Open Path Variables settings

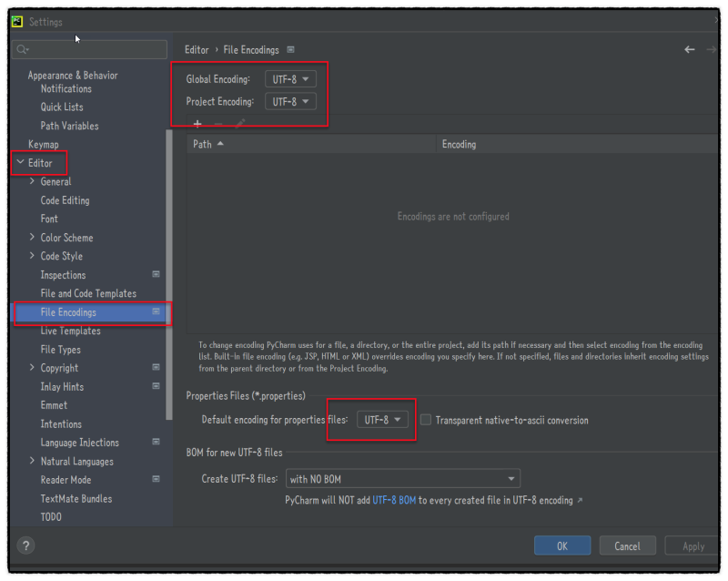coord(70,126)
